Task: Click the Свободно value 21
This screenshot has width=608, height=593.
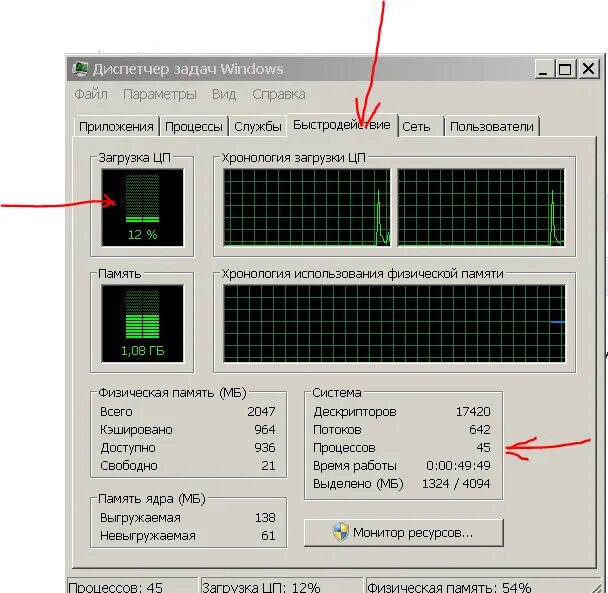Action: coord(268,465)
